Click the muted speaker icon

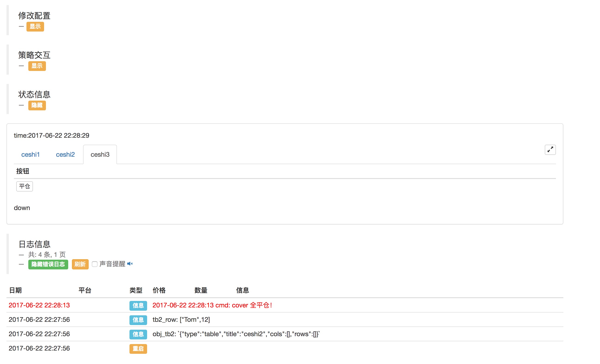pyautogui.click(x=130, y=264)
